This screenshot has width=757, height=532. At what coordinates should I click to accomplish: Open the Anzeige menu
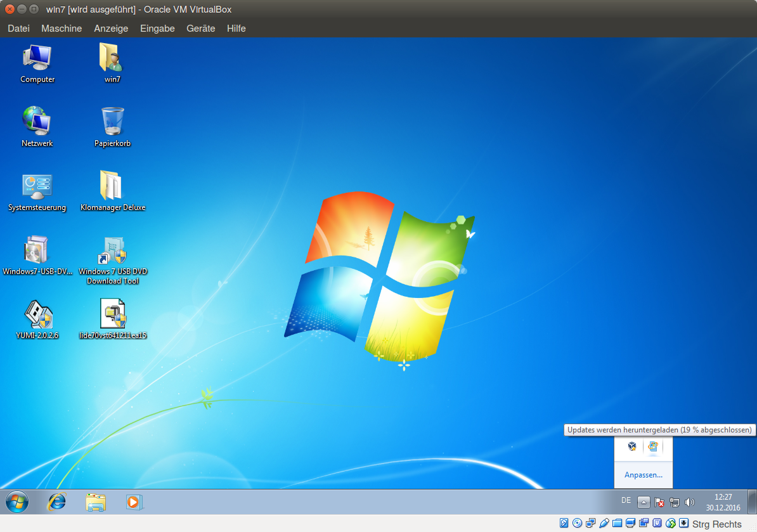[x=111, y=29]
